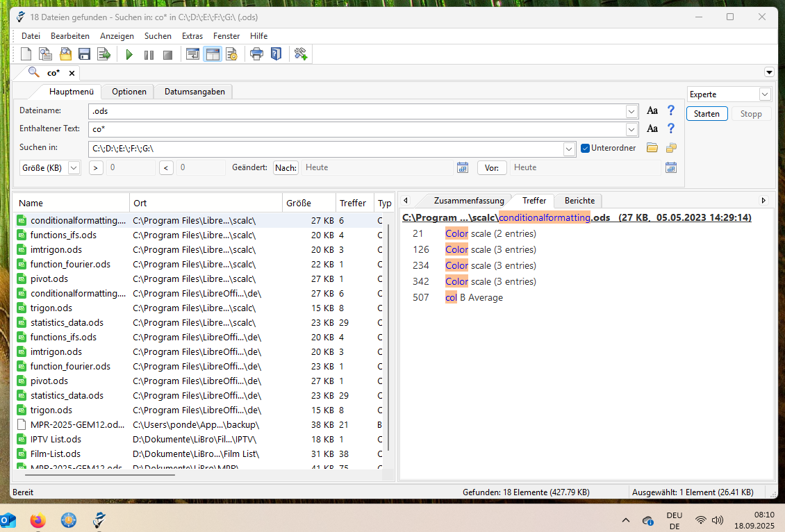Select the IPTV List.ods result row

tap(199, 440)
